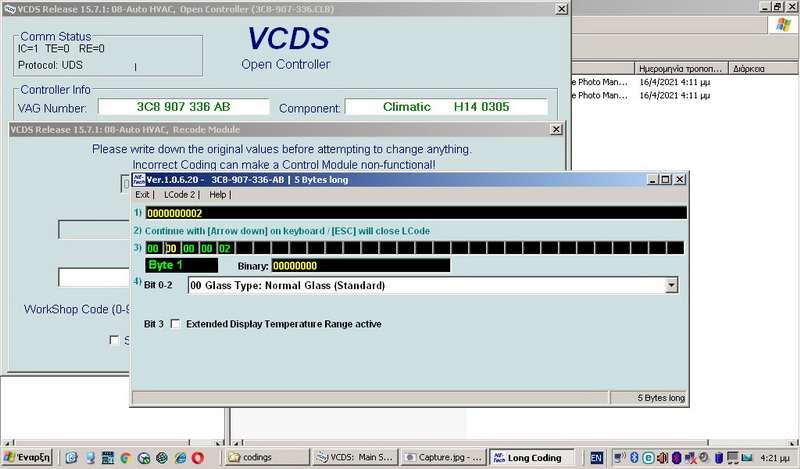Click the Google Chrome quick launch icon
Screen dimensions: 800x469
coord(126,458)
